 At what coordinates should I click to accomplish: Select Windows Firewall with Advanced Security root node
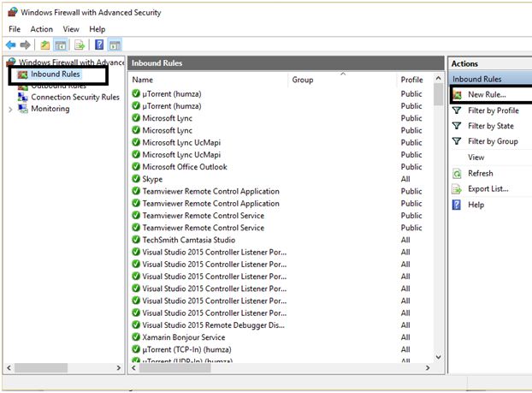click(72, 63)
